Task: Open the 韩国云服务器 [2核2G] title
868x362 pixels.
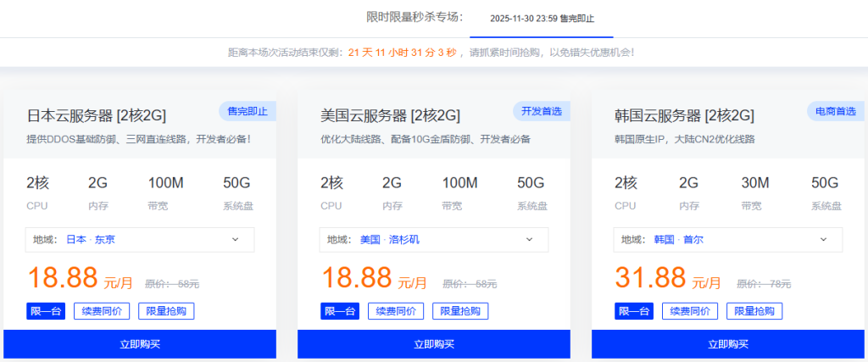Action: pos(684,115)
